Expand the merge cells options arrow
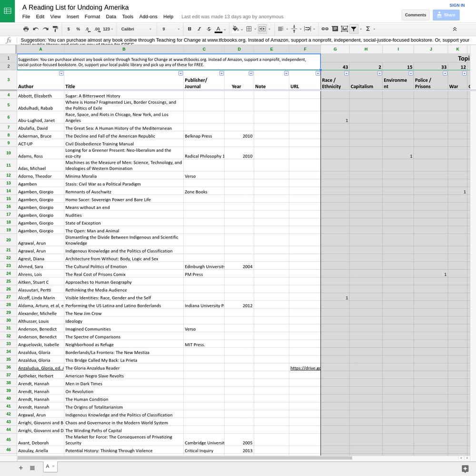Viewport: 476px width, 476px height. click(269, 29)
